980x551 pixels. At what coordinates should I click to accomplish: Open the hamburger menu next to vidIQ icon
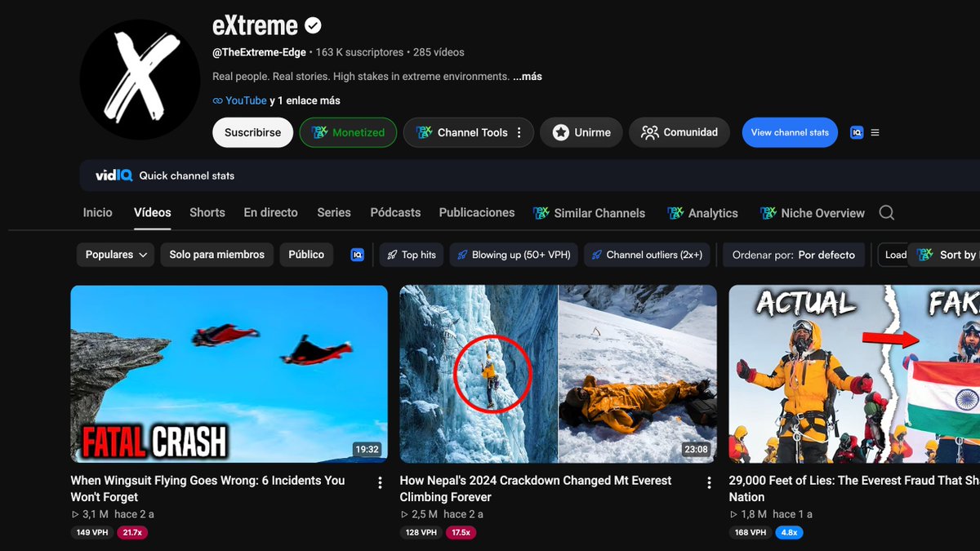[x=875, y=132]
